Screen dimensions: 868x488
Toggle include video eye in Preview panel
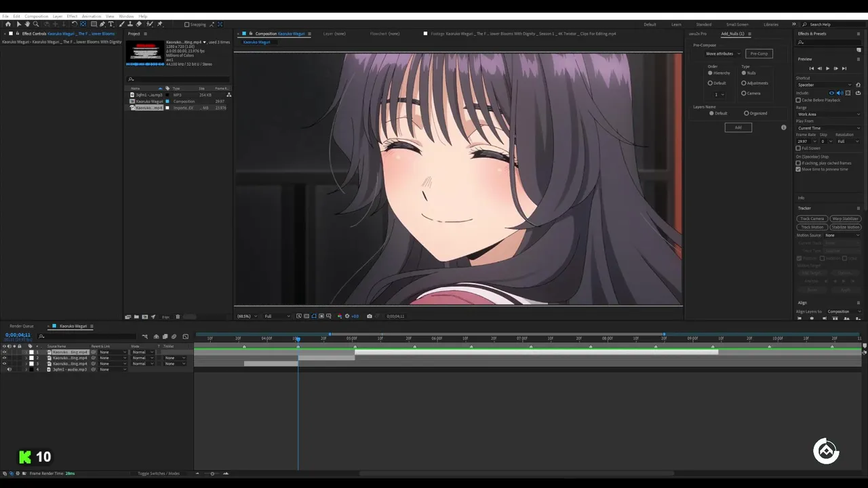831,93
